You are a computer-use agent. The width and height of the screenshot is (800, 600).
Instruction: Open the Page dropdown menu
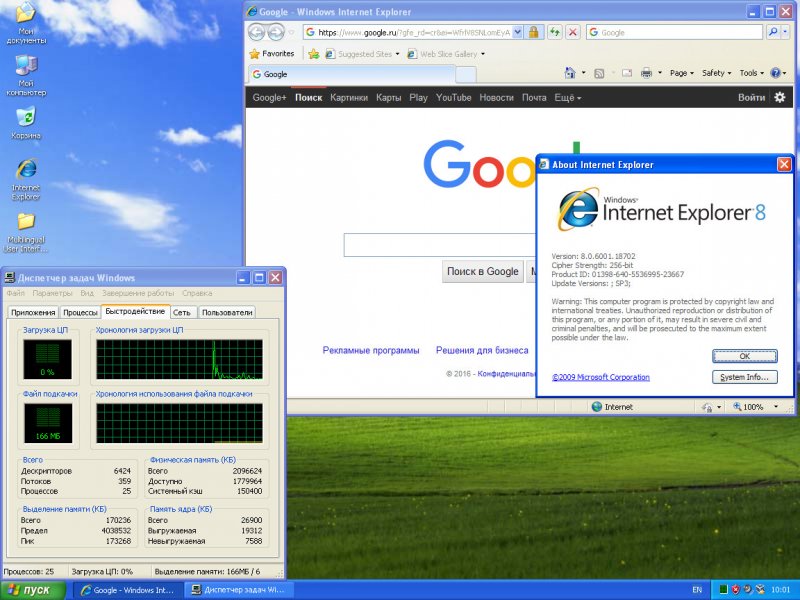pos(682,73)
